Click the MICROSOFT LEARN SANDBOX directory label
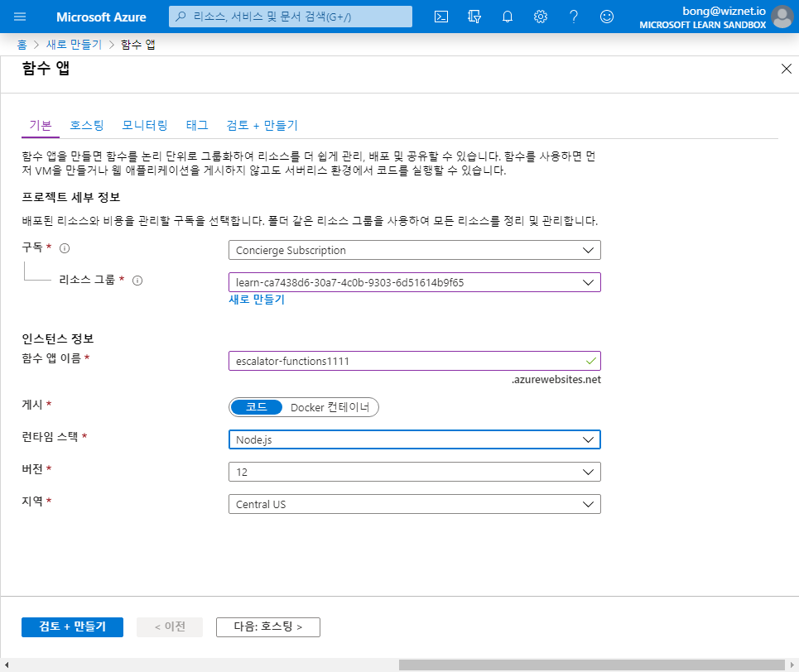799x672 pixels. [703, 25]
